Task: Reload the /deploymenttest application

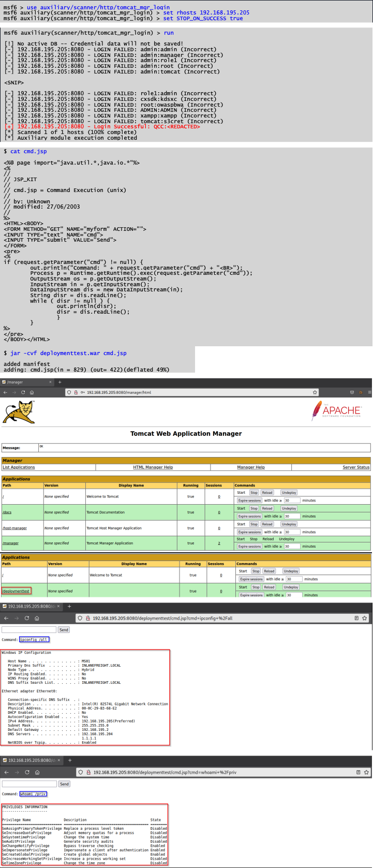Action: tap(269, 587)
